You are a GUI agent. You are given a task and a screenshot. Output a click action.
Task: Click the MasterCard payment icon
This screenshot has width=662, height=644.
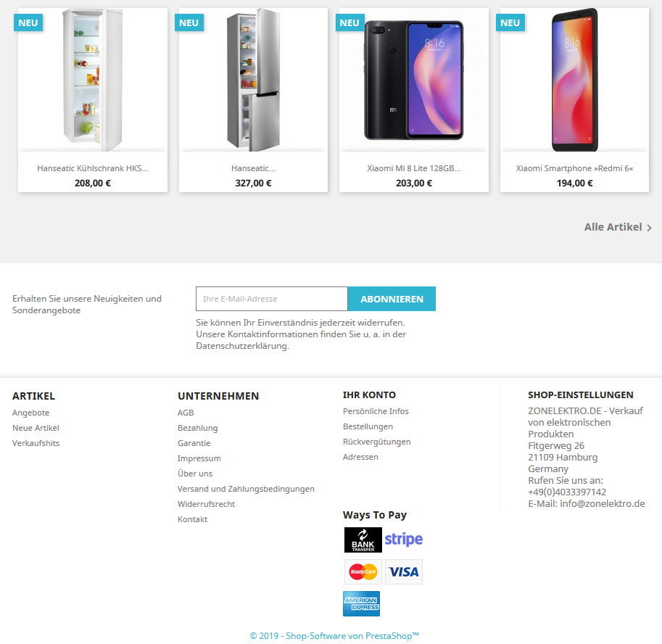click(x=363, y=571)
